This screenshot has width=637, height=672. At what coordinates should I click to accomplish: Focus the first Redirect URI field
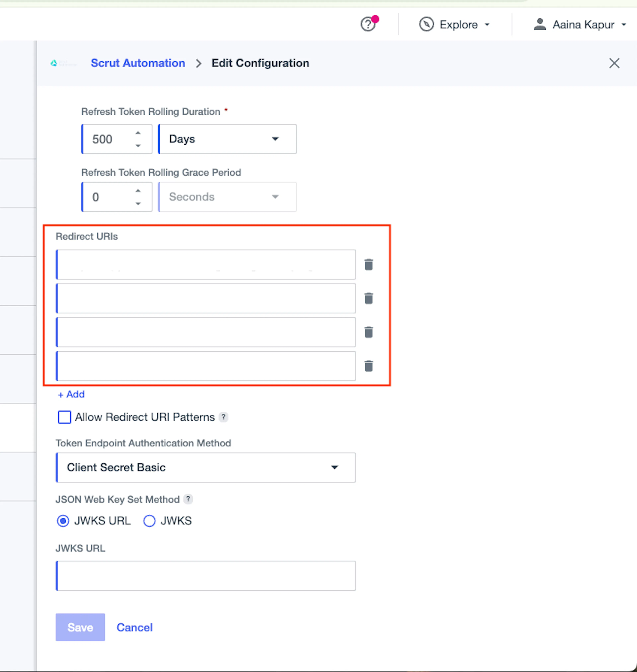click(x=206, y=265)
